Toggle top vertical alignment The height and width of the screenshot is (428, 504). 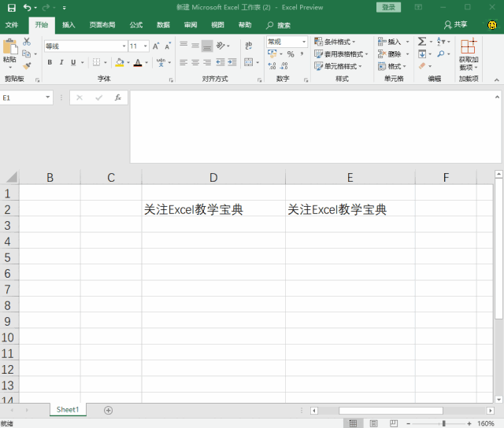(183, 46)
